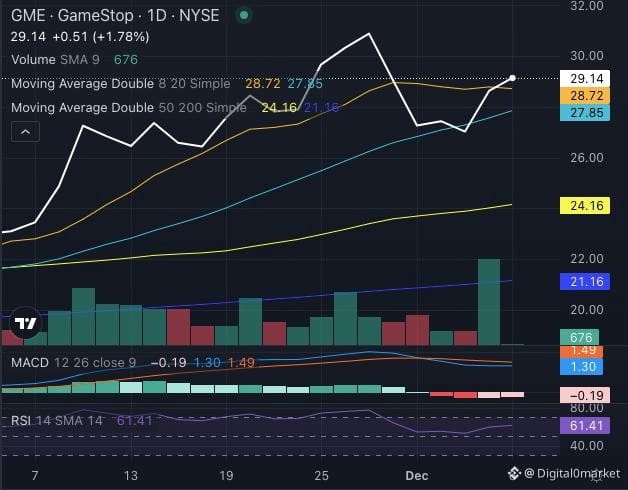Collapse the indicator legend with the chevron button
Screen dimensions: 628x490
click(x=25, y=131)
